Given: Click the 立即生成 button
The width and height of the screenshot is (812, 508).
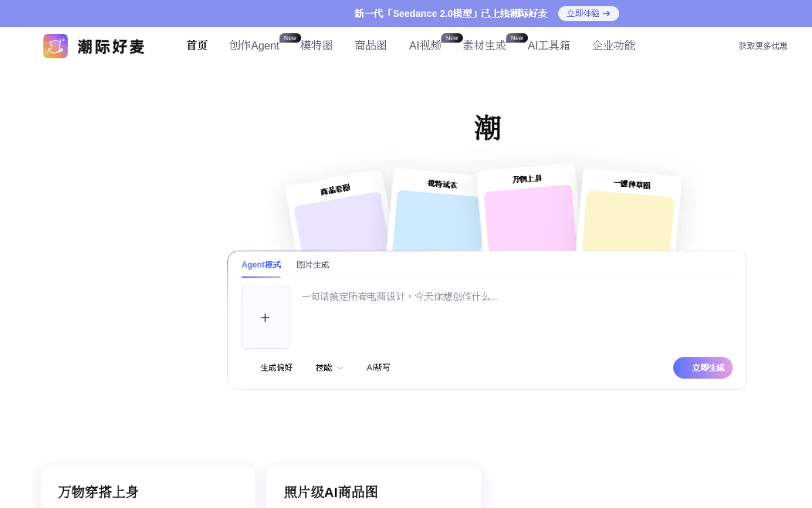Looking at the screenshot, I should pos(703,367).
